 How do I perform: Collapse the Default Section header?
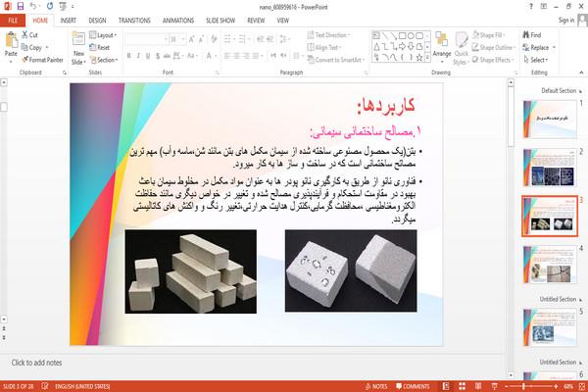pyautogui.click(x=562, y=91)
